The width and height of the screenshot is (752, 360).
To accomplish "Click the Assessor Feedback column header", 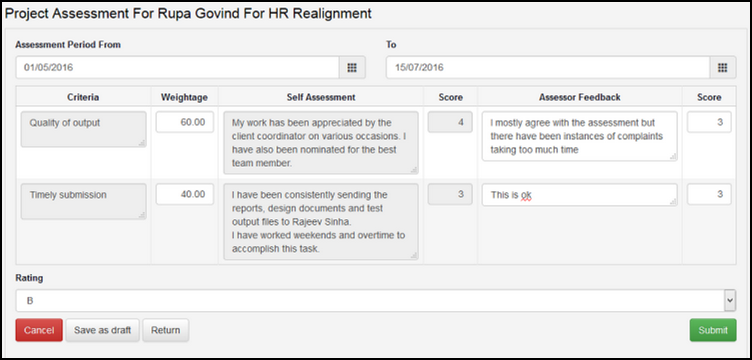I will point(579,97).
